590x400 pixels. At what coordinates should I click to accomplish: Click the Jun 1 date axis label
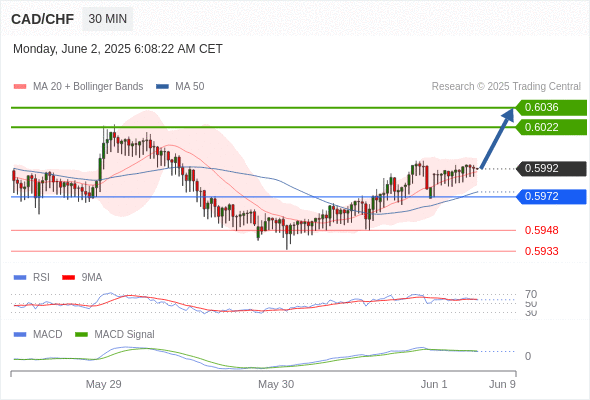pyautogui.click(x=434, y=384)
